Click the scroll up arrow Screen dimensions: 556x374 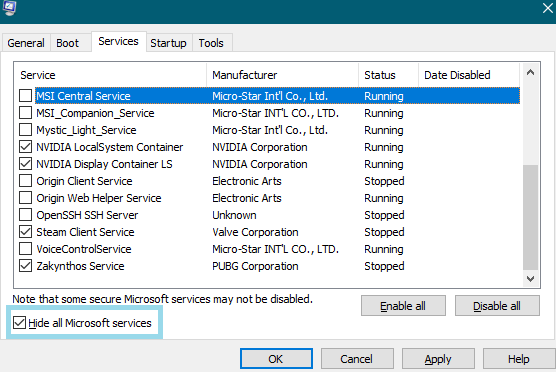tap(530, 73)
